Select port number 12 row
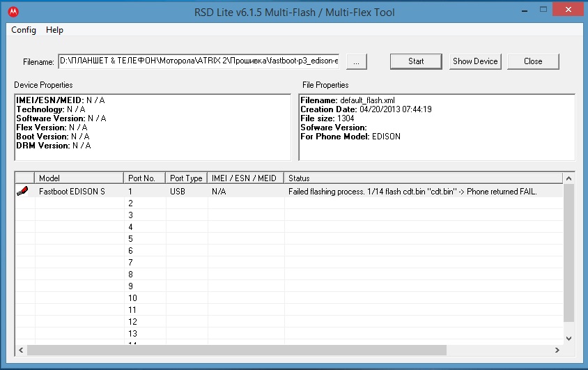Screen dimensions: 588x370 pyautogui.click(x=288, y=322)
